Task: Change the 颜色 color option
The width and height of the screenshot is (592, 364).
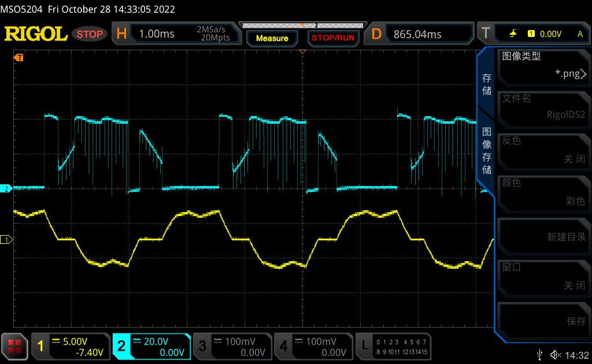Action: pos(543,192)
